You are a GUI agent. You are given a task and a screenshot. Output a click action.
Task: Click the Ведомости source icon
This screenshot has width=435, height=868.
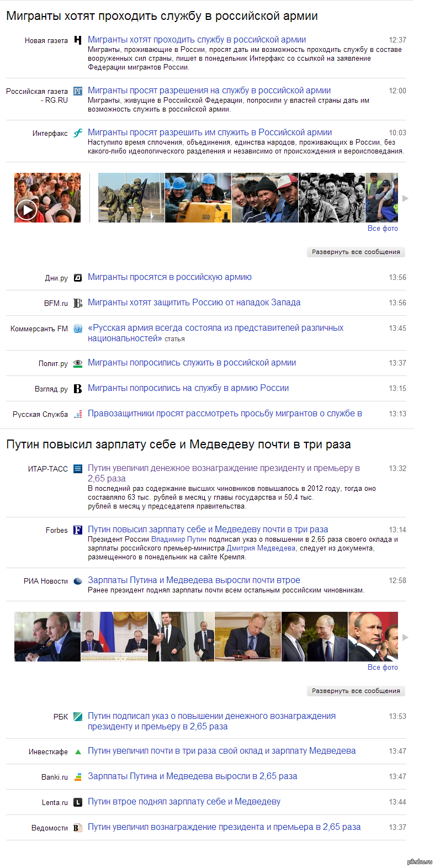78,827
